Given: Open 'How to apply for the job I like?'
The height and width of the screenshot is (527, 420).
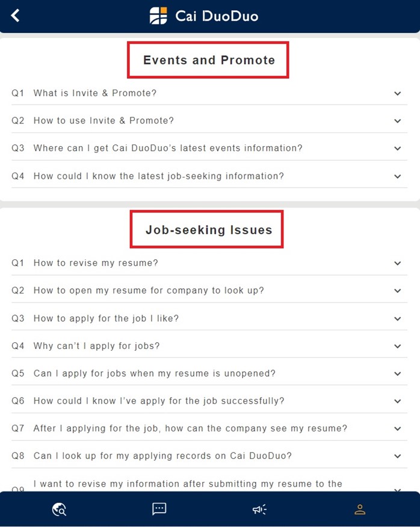Looking at the screenshot, I should click(x=106, y=318).
